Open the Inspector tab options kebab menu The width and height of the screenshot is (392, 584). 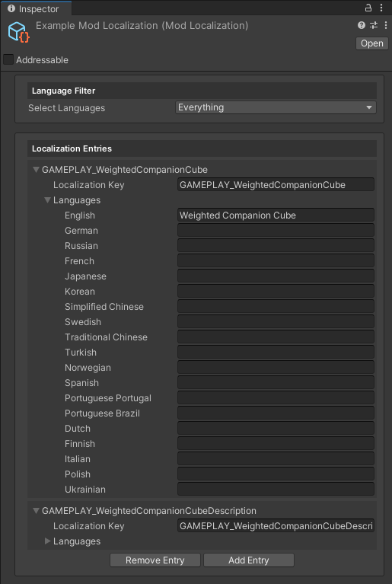(x=381, y=8)
